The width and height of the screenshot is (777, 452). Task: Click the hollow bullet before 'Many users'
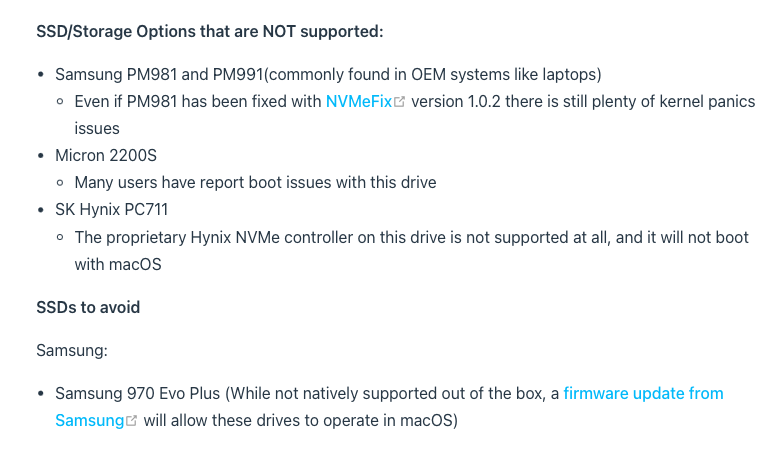pos(61,183)
